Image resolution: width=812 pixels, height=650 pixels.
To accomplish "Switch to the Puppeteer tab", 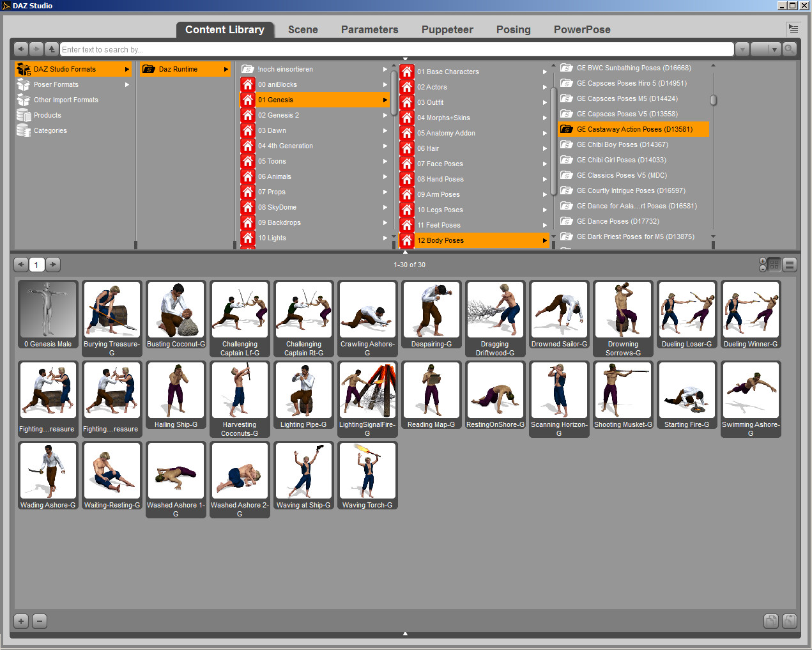I will click(447, 29).
